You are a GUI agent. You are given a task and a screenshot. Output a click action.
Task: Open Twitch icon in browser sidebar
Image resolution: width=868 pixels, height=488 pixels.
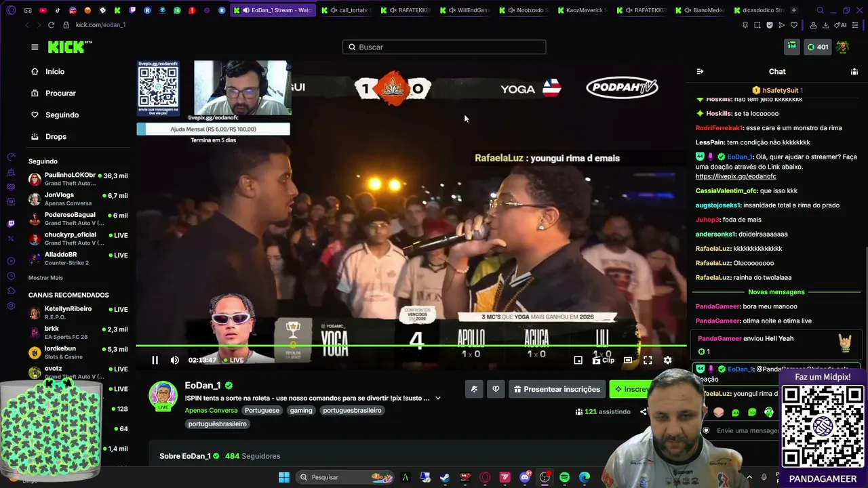11,224
